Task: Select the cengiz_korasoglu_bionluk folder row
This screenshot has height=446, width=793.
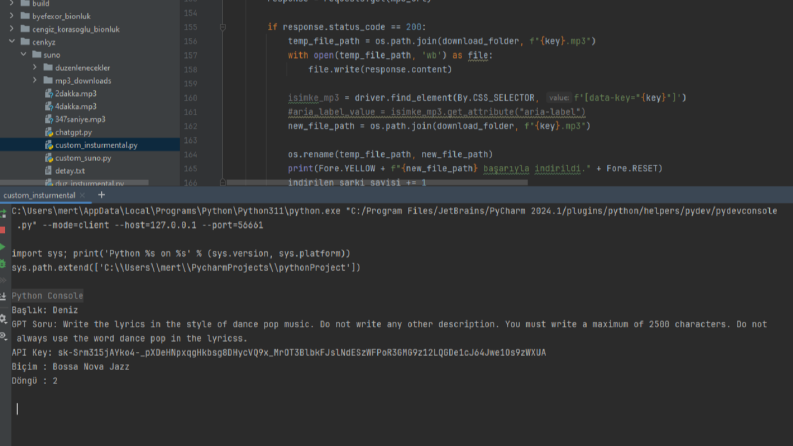Action: point(90,29)
